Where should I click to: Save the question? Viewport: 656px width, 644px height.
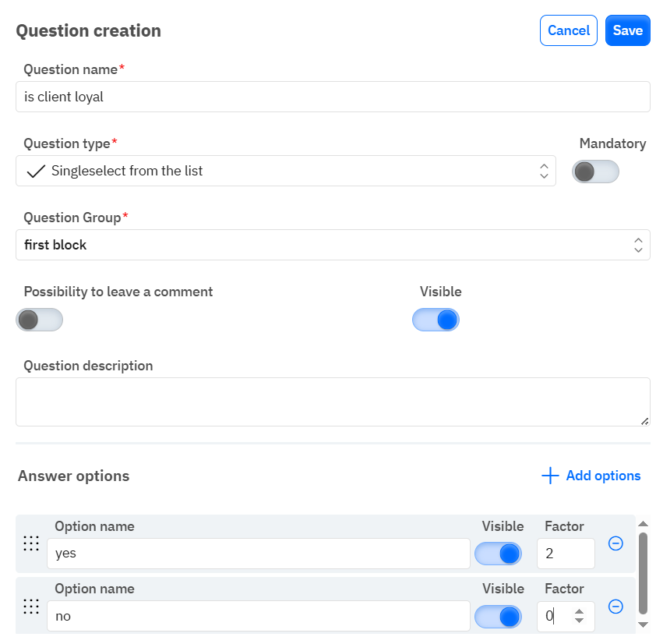[627, 30]
